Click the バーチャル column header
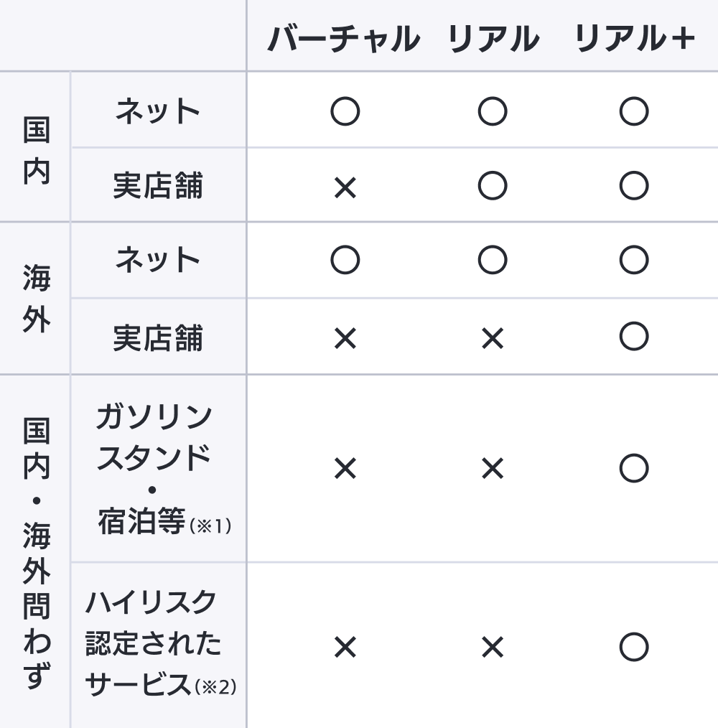The width and height of the screenshot is (718, 728). (343, 39)
